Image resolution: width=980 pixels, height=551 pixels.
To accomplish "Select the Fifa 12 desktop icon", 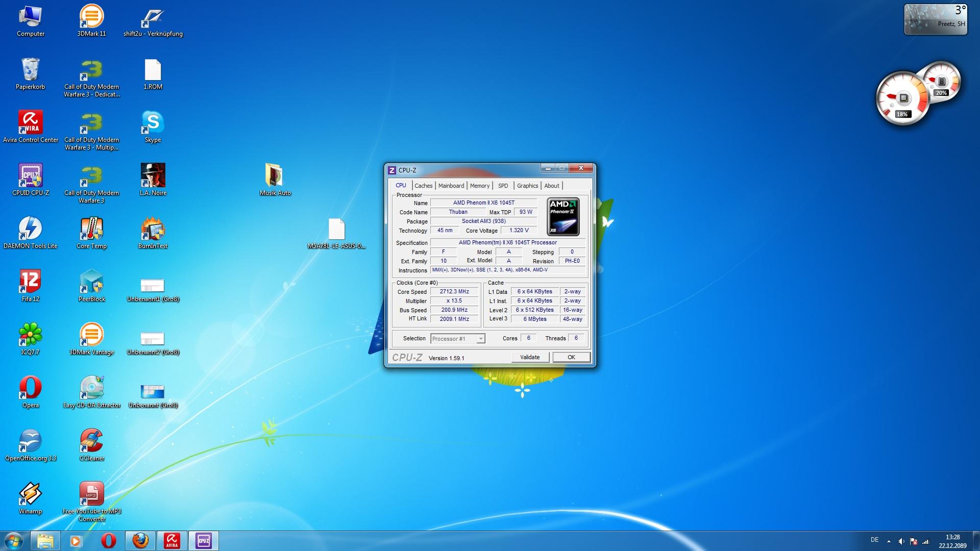I will click(31, 286).
